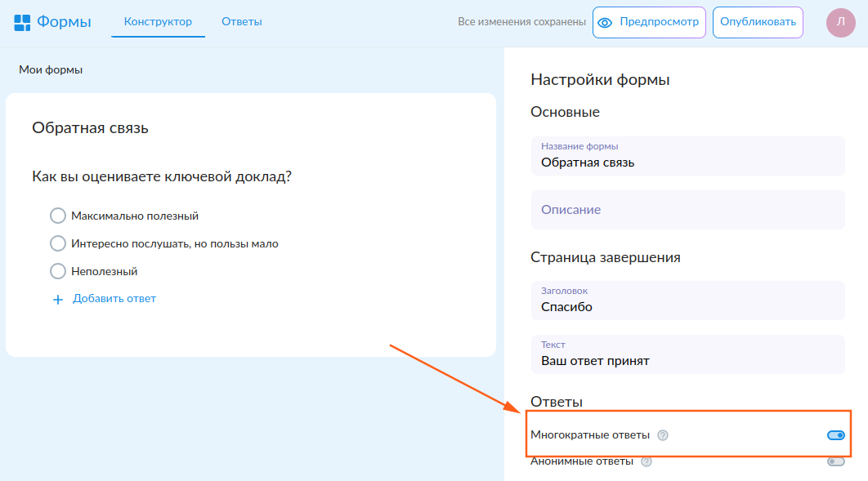Viewport: 868px width, 481px height.
Task: Edit the Заголовок field with Спасибо
Action: (687, 301)
